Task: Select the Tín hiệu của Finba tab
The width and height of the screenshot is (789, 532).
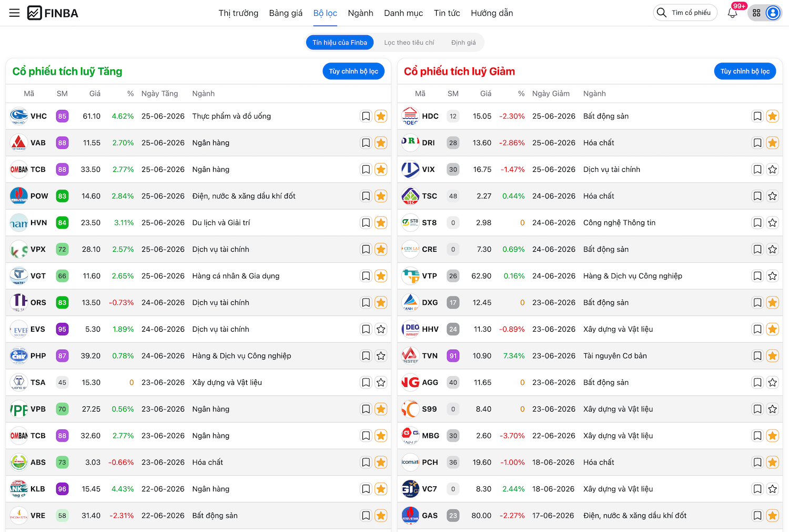Action: pos(340,43)
